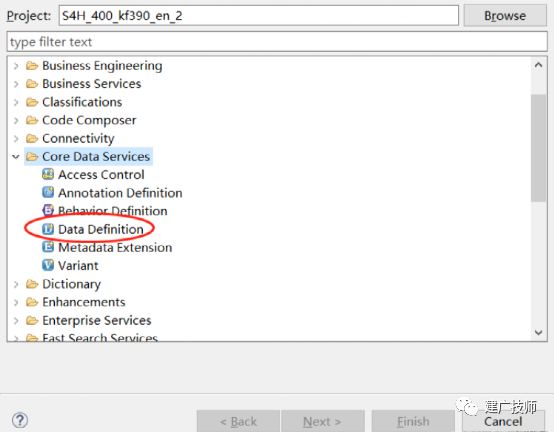Select the Business Services label
The image size is (554, 432).
(92, 84)
